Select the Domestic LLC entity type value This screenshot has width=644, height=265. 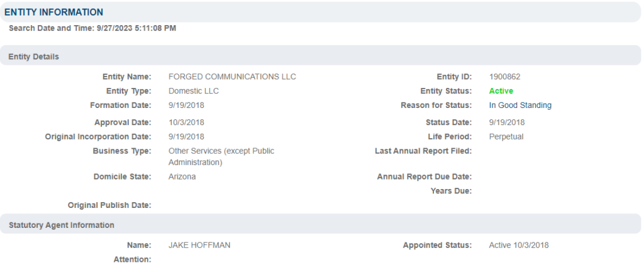click(194, 91)
